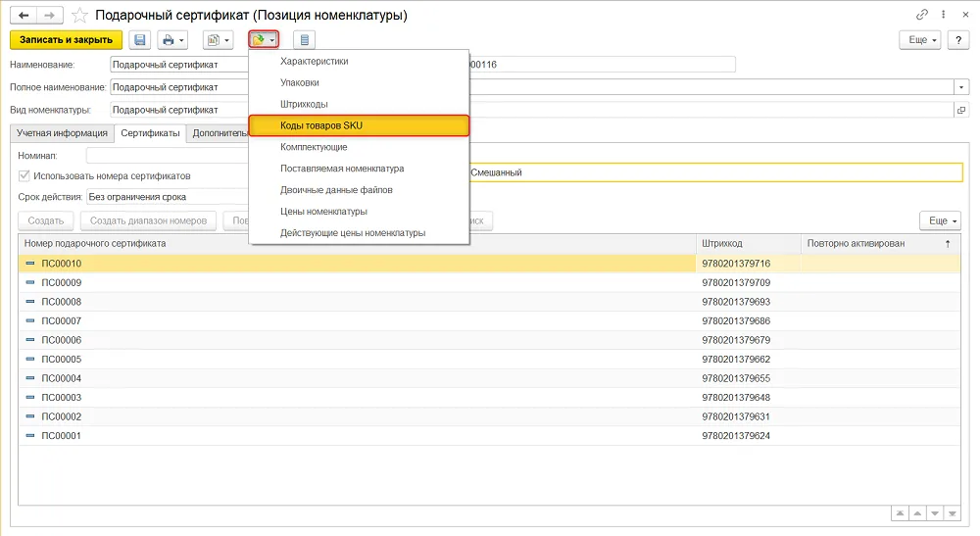This screenshot has height=536, width=980.
Task: Choose 'Поставляемая номенклатура' menu item
Action: point(359,169)
